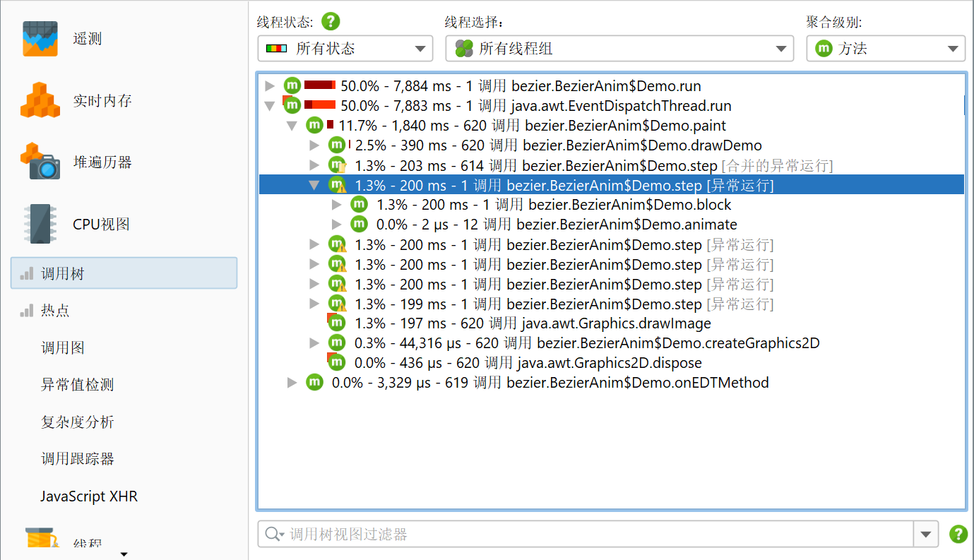Switch to 热点 hot spots view
This screenshot has width=974, height=560.
pos(55,311)
